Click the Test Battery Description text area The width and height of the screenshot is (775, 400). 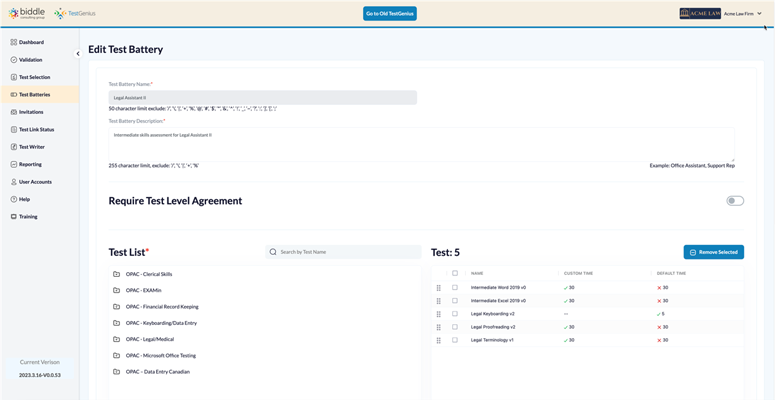pos(421,144)
